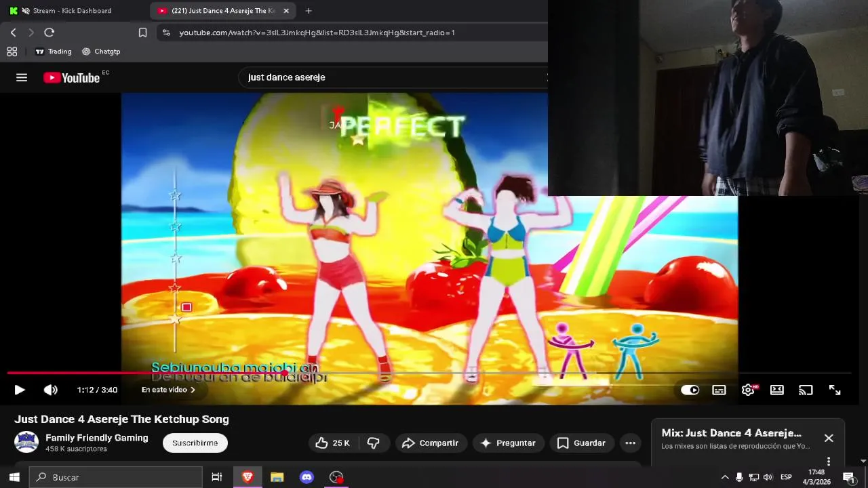Open Family Friendly Gaming channel avatar
868x488 pixels.
pos(26,442)
